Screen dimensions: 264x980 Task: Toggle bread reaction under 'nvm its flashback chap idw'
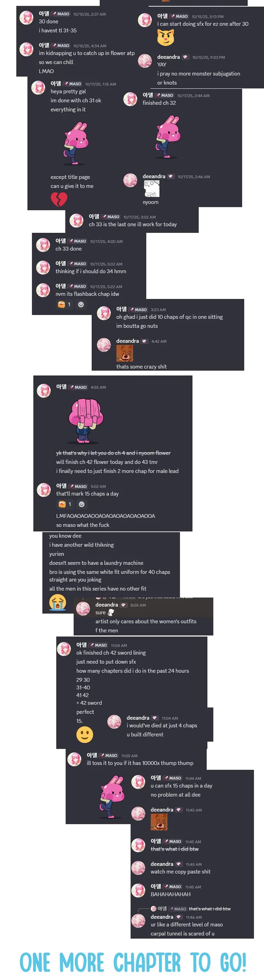(x=64, y=305)
